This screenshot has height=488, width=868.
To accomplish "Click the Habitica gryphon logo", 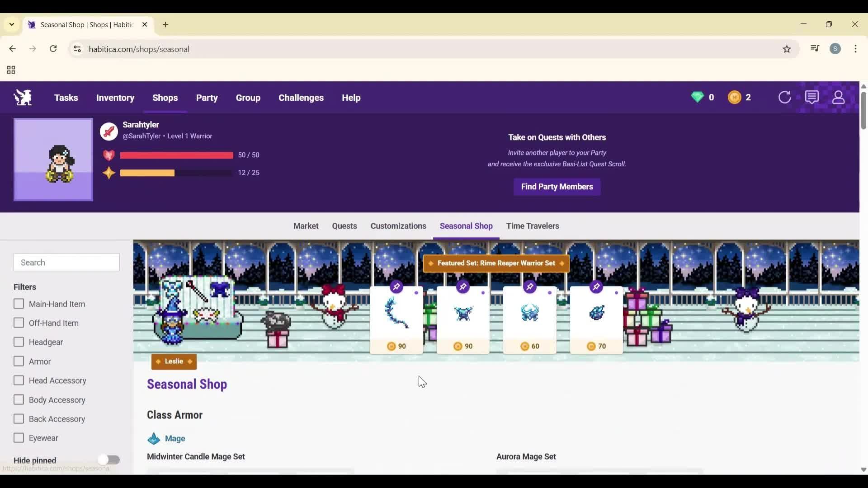I will click(x=22, y=97).
